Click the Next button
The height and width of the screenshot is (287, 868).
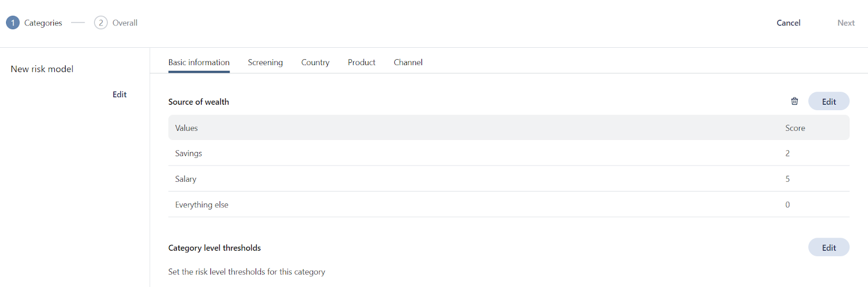[846, 23]
